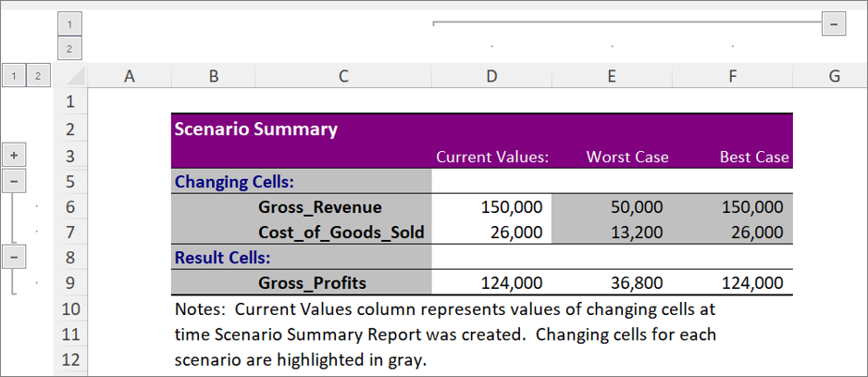Click row outline level 2 button

pyautogui.click(x=38, y=75)
